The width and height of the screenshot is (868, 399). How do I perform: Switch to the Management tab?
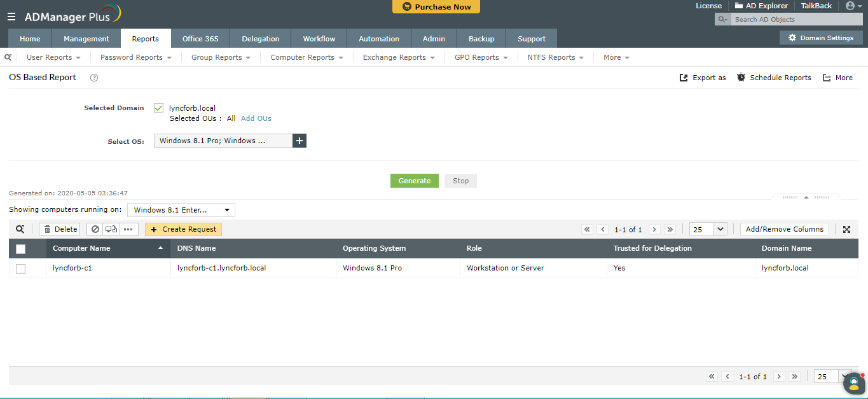coord(86,38)
